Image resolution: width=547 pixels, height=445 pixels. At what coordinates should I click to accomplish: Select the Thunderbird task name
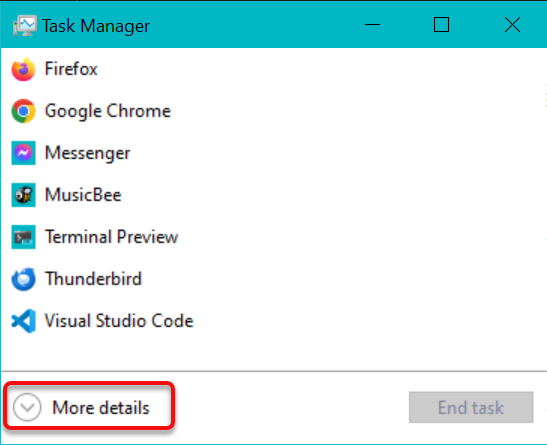click(93, 279)
